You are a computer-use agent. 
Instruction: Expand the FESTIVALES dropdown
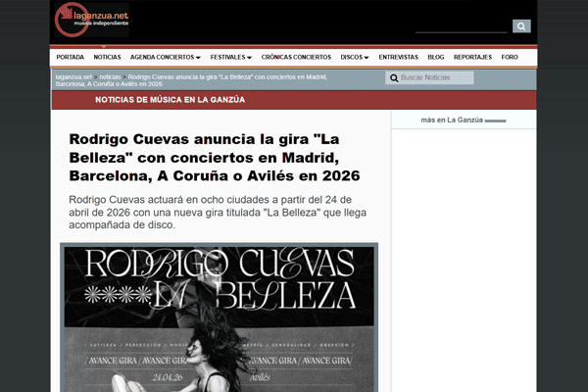[x=230, y=57]
